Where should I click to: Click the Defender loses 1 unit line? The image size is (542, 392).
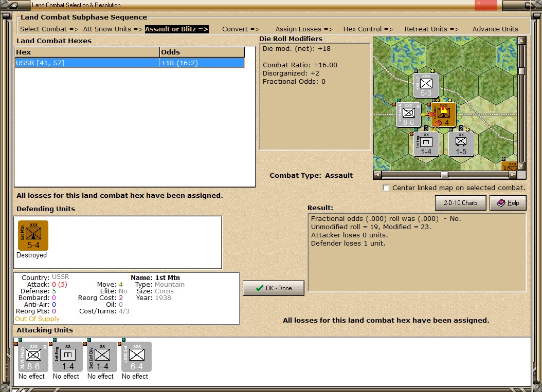[x=348, y=244]
